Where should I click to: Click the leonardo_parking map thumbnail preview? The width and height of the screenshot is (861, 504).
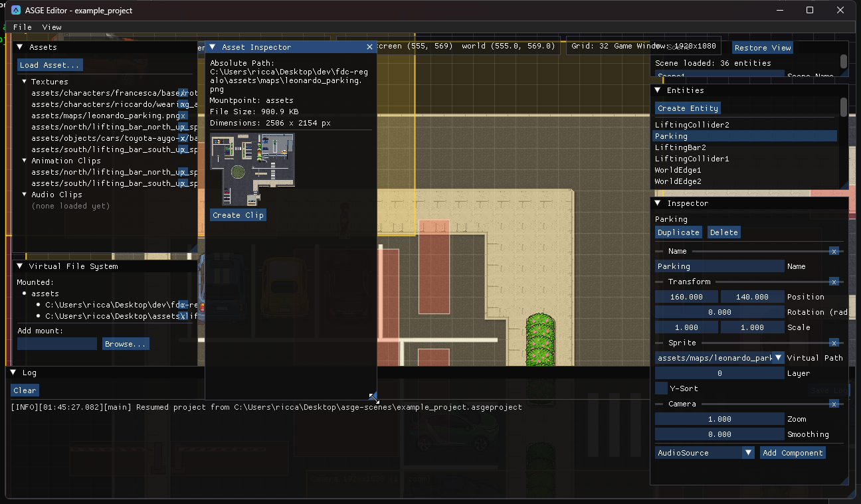[x=252, y=169]
